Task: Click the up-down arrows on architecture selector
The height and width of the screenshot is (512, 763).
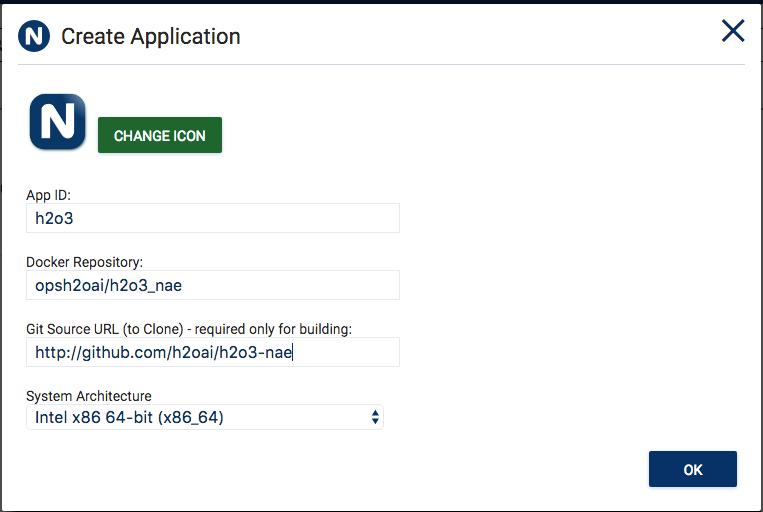Action: pyautogui.click(x=375, y=417)
